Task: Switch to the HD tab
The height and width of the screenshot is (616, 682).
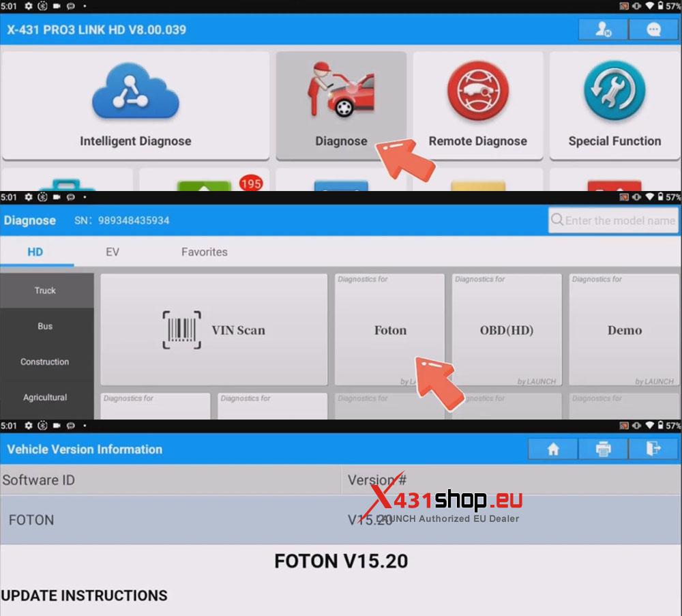Action: [35, 252]
